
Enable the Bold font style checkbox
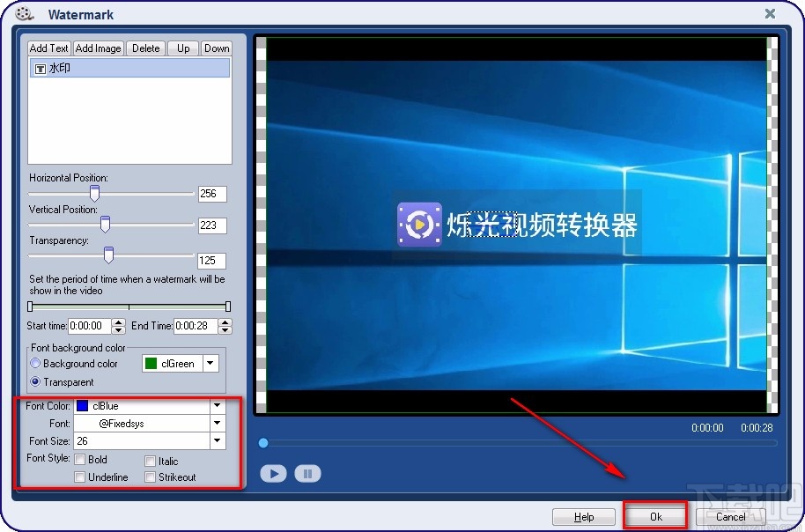point(79,459)
